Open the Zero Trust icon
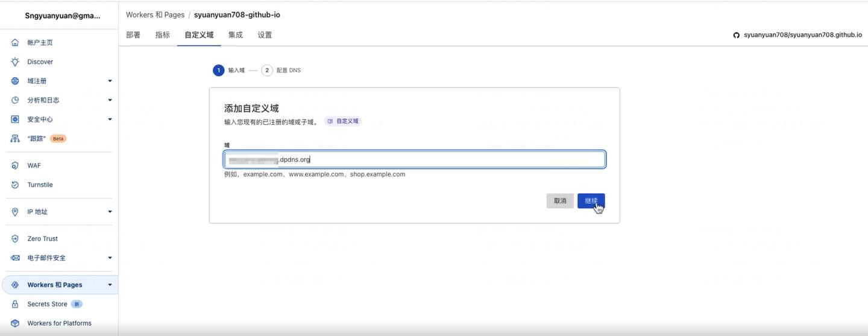The height and width of the screenshot is (336, 868). pos(15,239)
